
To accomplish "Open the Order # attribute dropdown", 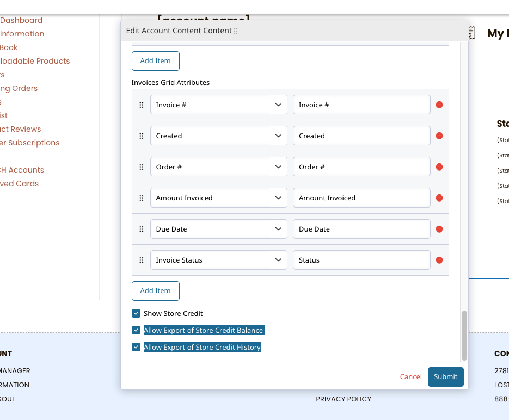I will pyautogui.click(x=219, y=167).
